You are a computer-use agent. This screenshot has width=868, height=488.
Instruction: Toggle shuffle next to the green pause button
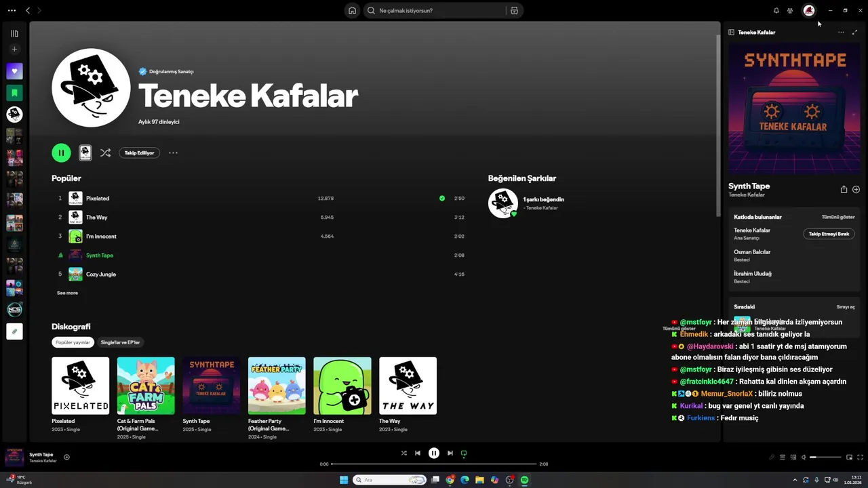105,153
